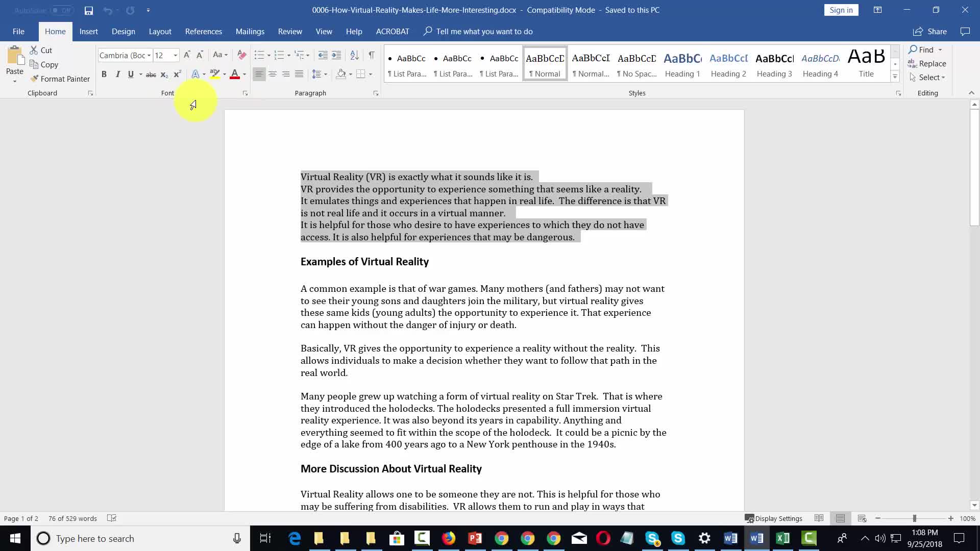
Task: Click the Sign in button
Action: (x=841, y=10)
